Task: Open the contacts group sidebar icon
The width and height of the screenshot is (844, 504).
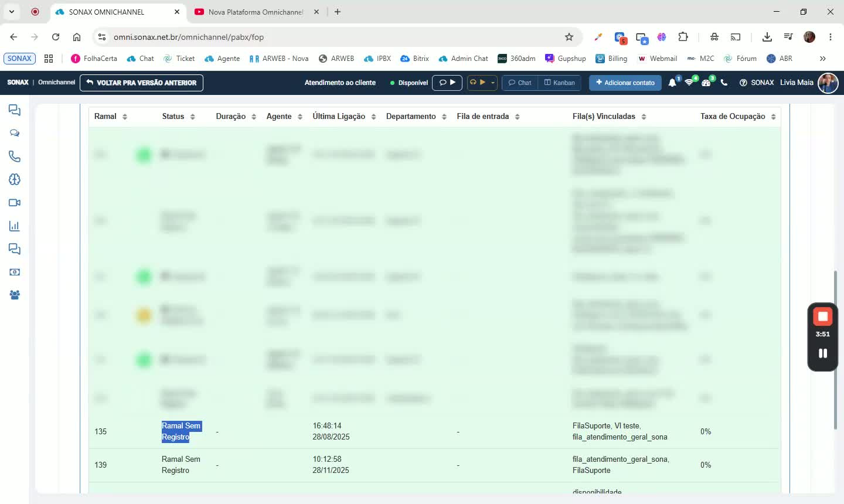Action: coord(15,295)
